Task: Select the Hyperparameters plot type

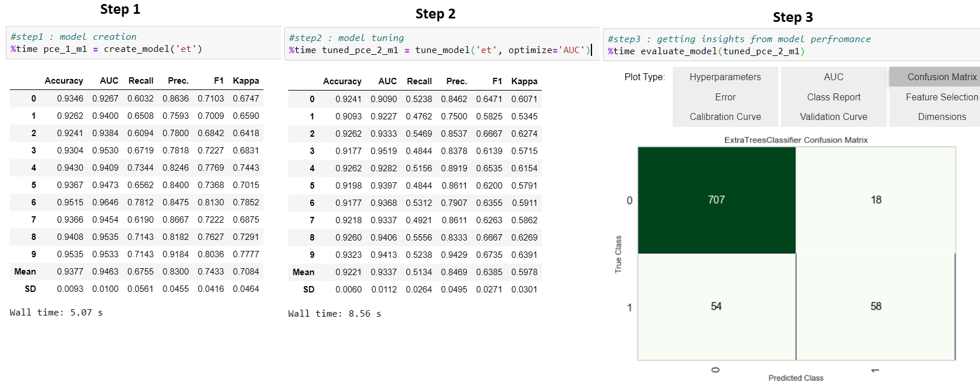Action: click(x=725, y=77)
